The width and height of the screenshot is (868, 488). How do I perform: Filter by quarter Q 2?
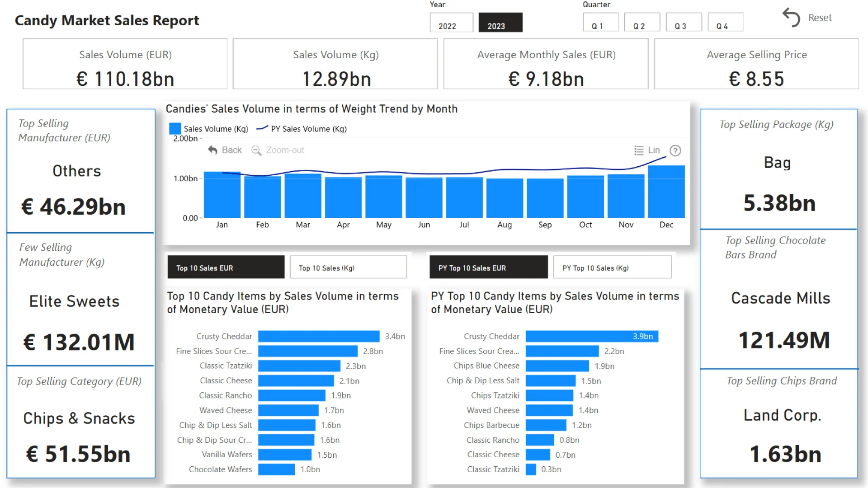coord(642,22)
